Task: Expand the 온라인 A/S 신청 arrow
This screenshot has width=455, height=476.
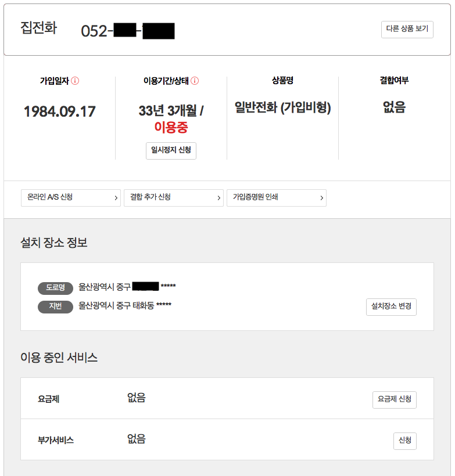Action: (116, 198)
